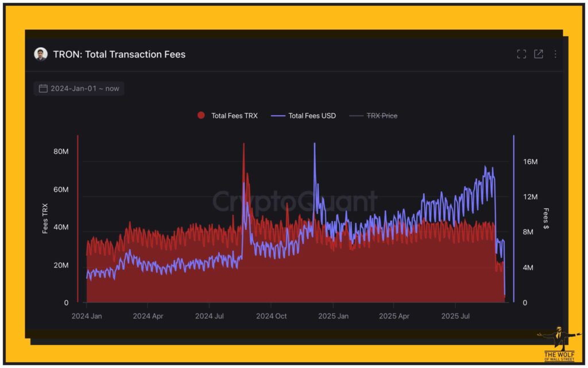Screen dimensions: 588x368
Task: Click the 4M right axis value
Action: pos(528,268)
